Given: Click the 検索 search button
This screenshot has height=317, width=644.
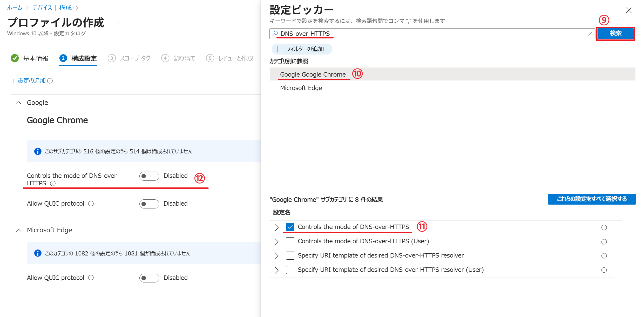Looking at the screenshot, I should 615,33.
